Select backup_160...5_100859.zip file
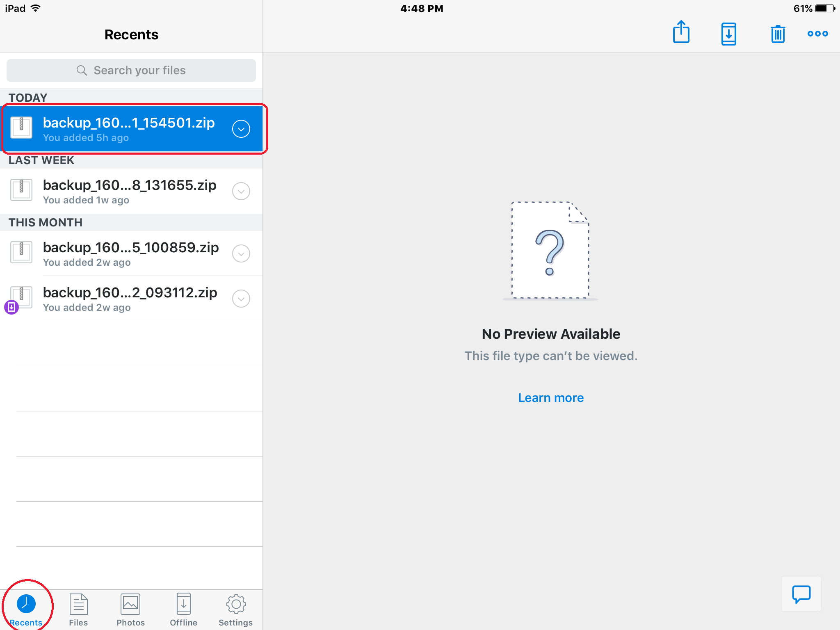This screenshot has width=840, height=630. (x=130, y=253)
